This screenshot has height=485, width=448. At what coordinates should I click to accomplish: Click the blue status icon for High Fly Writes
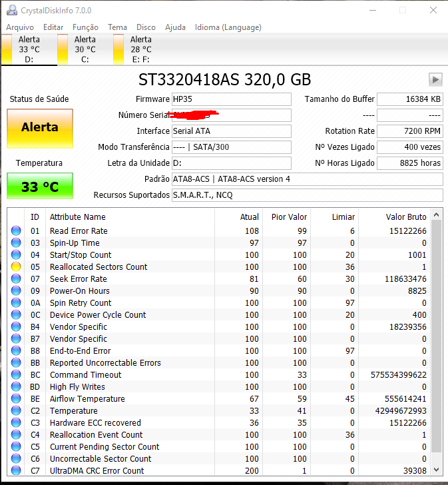(16, 386)
